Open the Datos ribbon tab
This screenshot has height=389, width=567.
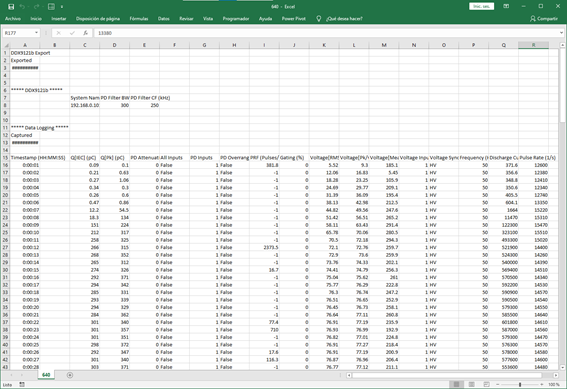pos(163,18)
